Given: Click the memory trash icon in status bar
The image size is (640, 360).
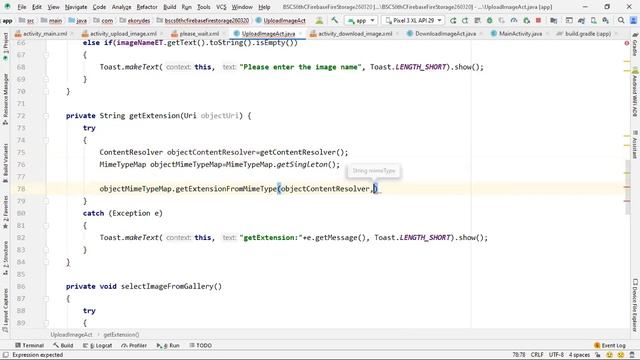Looking at the screenshot, I should click(632, 355).
